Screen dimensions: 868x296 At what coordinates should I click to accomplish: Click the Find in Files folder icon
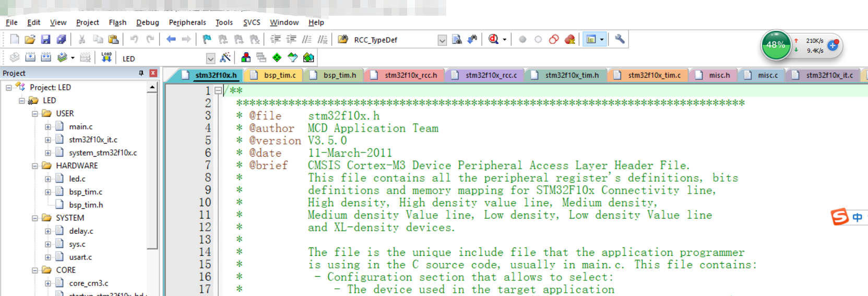(x=343, y=39)
